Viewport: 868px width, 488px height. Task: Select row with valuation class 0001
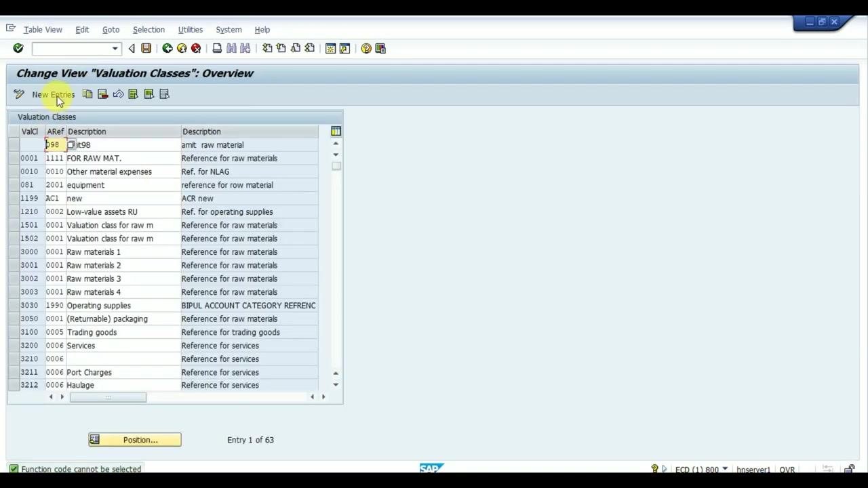coord(14,158)
